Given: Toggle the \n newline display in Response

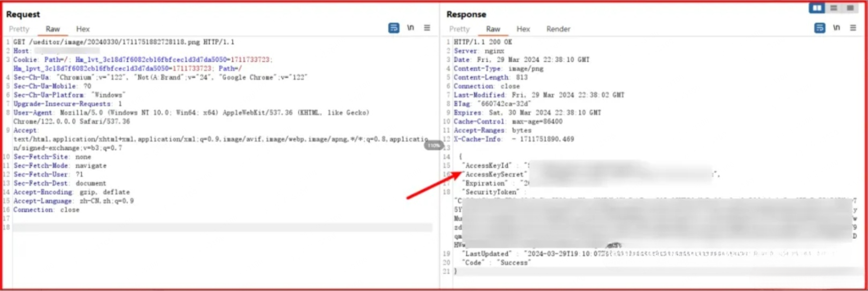Looking at the screenshot, I should 836,28.
